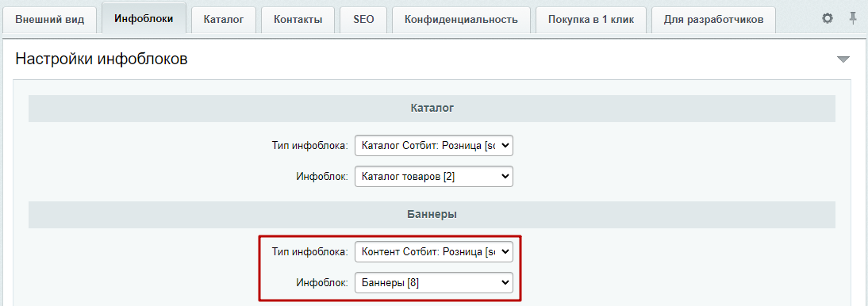The width and height of the screenshot is (868, 306).
Task: Open the Каталог tab
Action: coord(224,20)
